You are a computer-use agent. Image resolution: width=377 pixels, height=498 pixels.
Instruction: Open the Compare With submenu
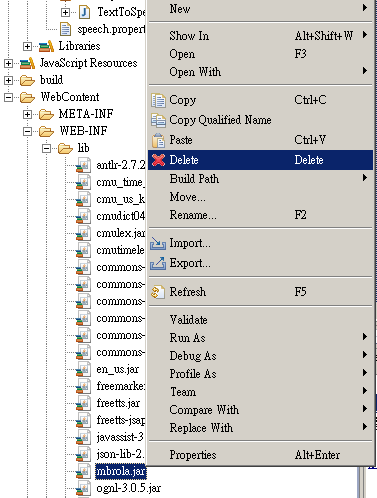(260, 410)
